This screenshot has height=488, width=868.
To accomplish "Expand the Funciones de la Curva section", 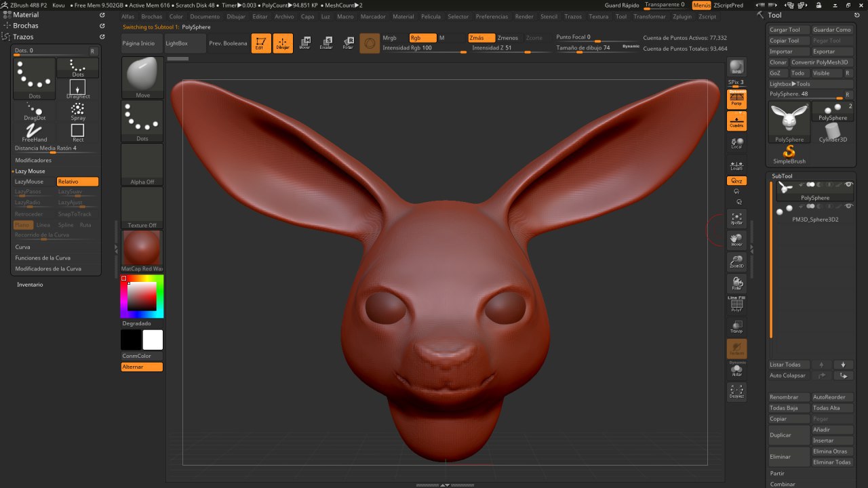I will [x=43, y=258].
